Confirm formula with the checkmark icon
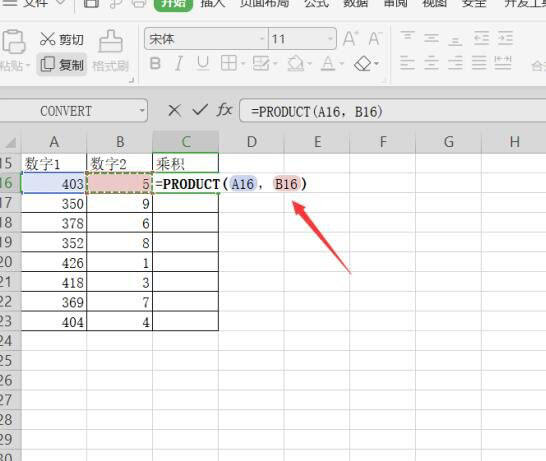The image size is (546, 461). coord(200,110)
